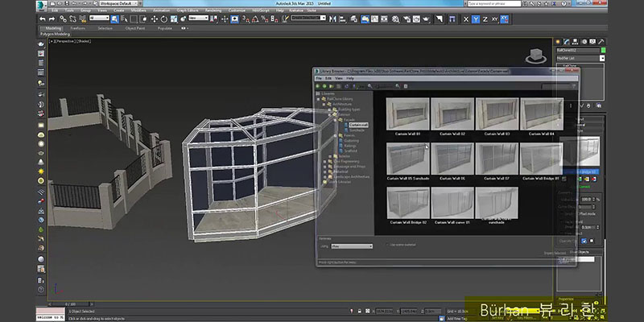Toggle the Selection Lock icon in status bar

tap(360, 312)
